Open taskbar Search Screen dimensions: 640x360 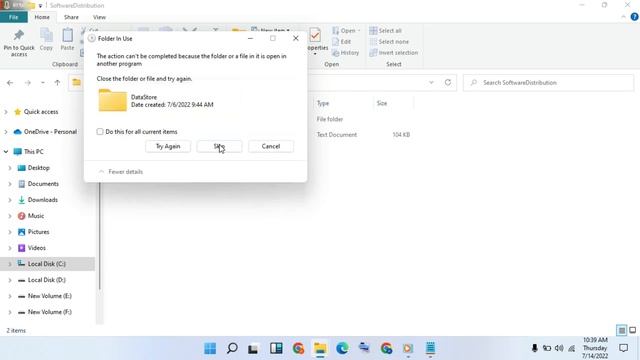pos(232,348)
